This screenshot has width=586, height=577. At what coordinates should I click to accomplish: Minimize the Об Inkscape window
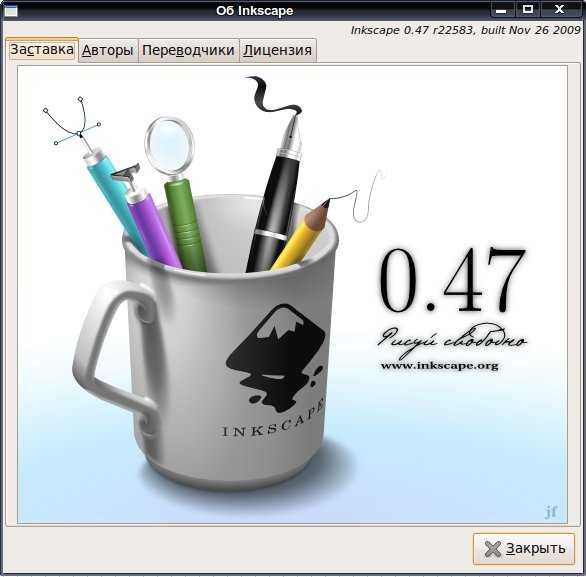pos(502,10)
